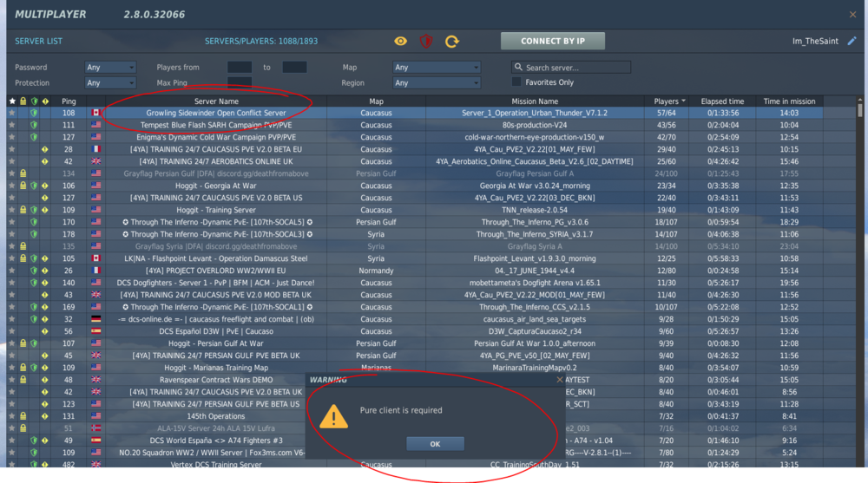Sort by Ping column header
Screen dimensions: 868x483
click(69, 101)
